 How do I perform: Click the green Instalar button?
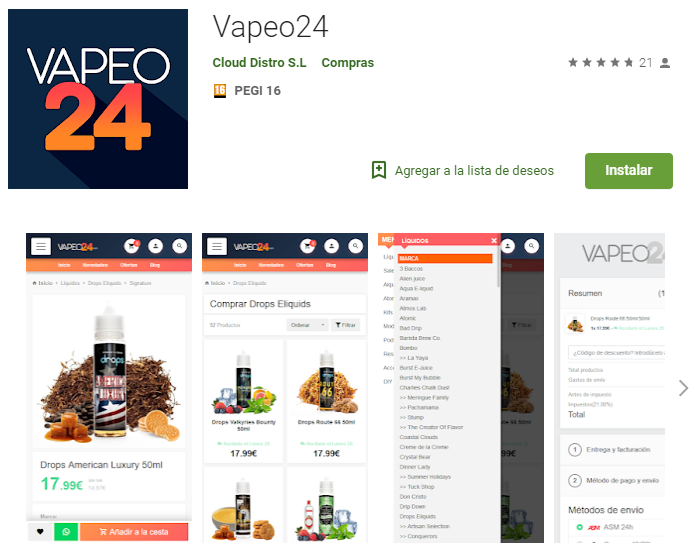[629, 171]
